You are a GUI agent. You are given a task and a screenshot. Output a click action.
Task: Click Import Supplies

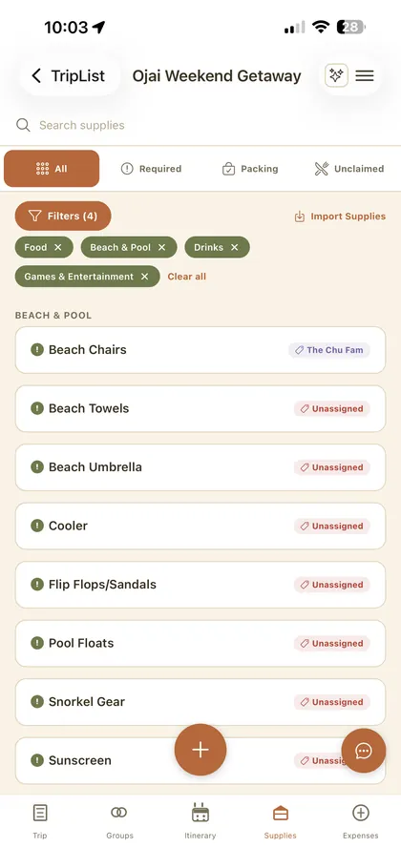340,217
